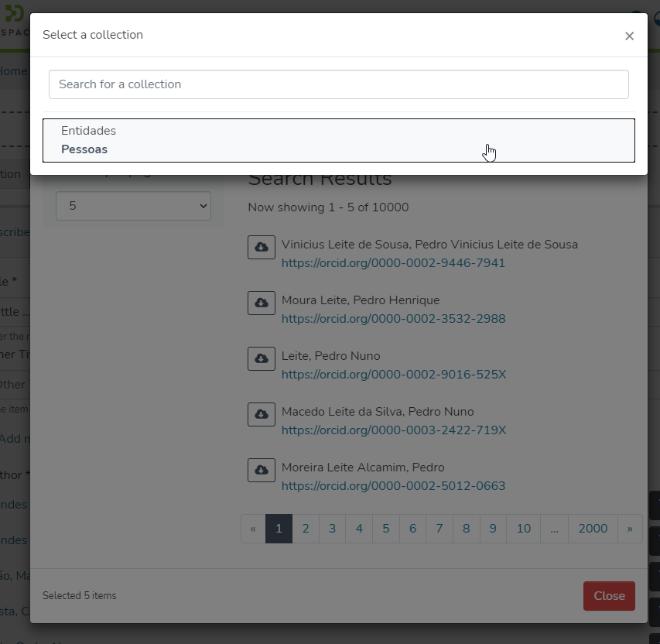Import Vinicius Leite de Sousa record

pos(261,247)
